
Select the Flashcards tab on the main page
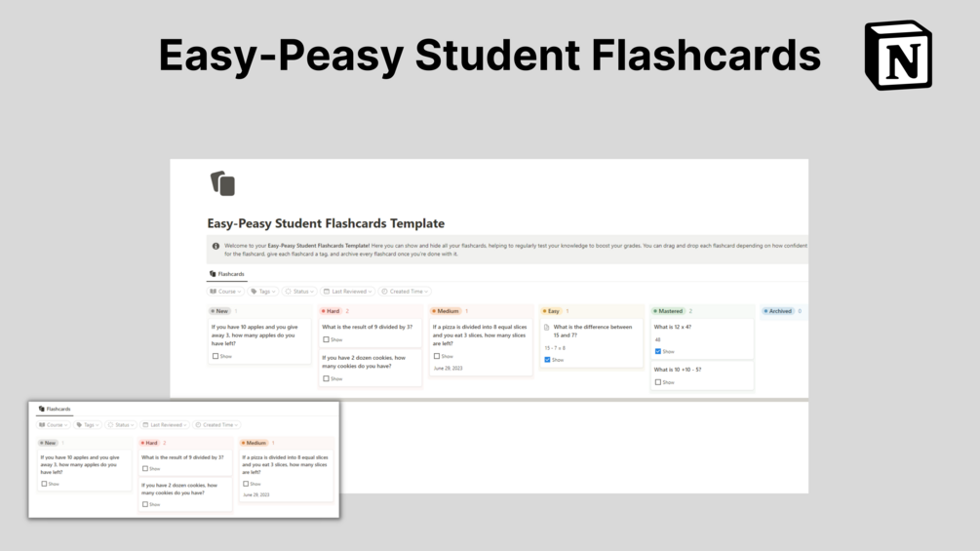[x=227, y=274]
